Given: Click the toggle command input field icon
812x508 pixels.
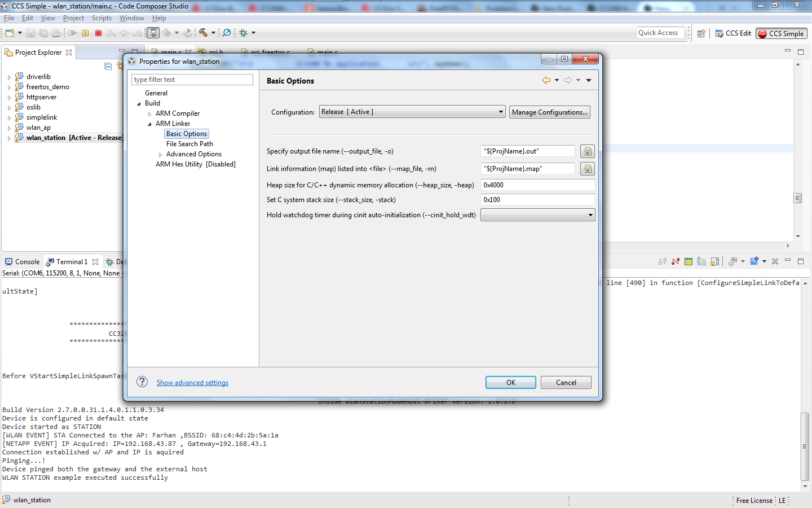Looking at the screenshot, I should pyautogui.click(x=701, y=261).
